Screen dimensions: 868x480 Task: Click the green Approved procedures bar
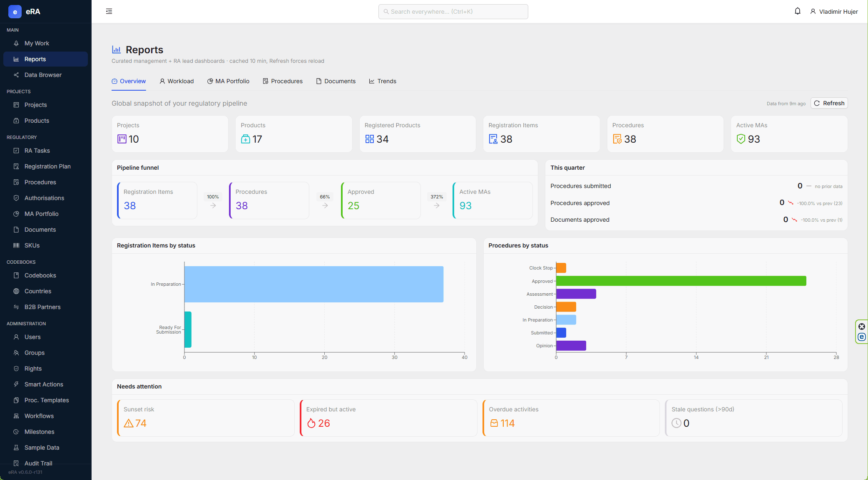coord(681,281)
